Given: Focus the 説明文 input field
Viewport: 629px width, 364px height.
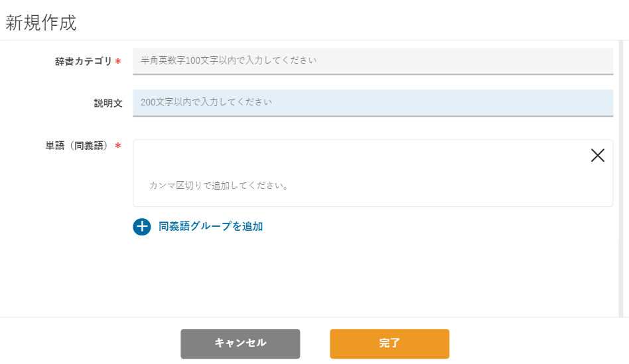Looking at the screenshot, I should 373,103.
